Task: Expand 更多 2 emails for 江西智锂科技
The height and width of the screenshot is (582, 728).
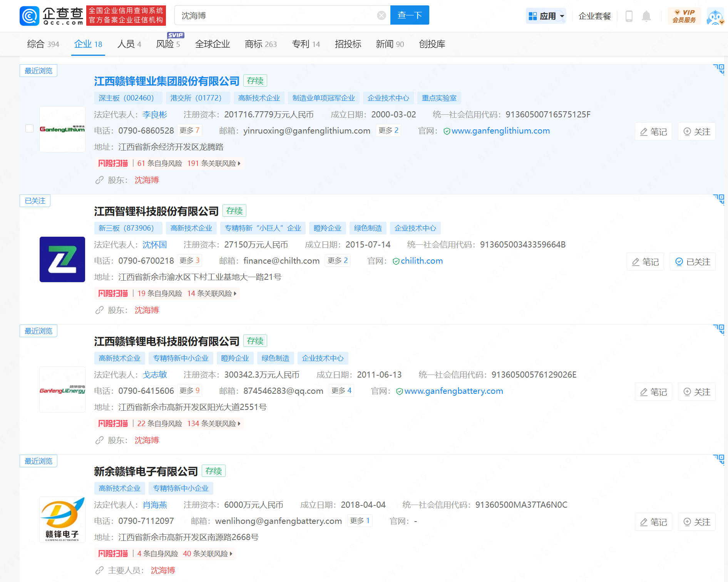Action: 338,261
